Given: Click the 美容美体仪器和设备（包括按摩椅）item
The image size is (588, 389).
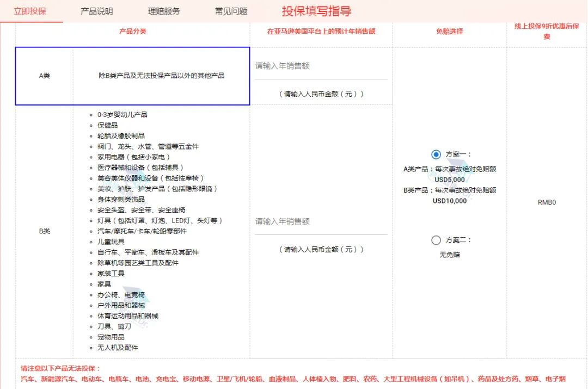Looking at the screenshot, I should (150, 178).
